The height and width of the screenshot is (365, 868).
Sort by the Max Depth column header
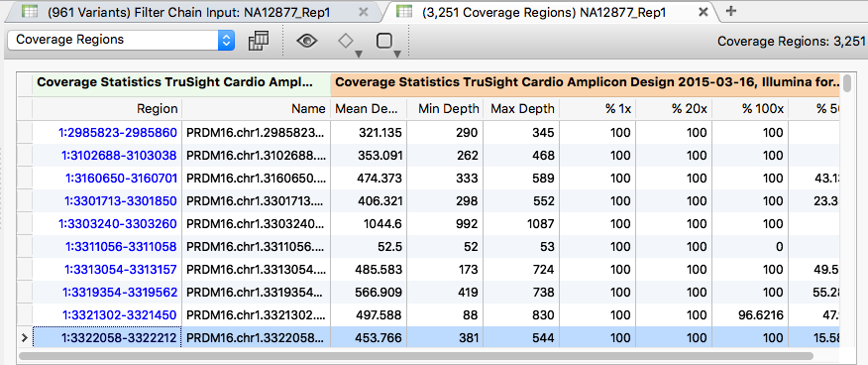tap(521, 108)
